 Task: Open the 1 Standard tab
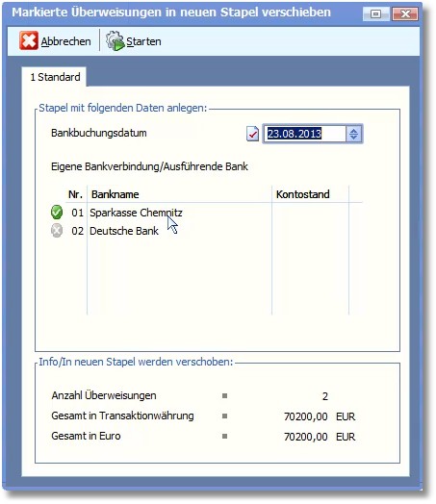pos(54,77)
